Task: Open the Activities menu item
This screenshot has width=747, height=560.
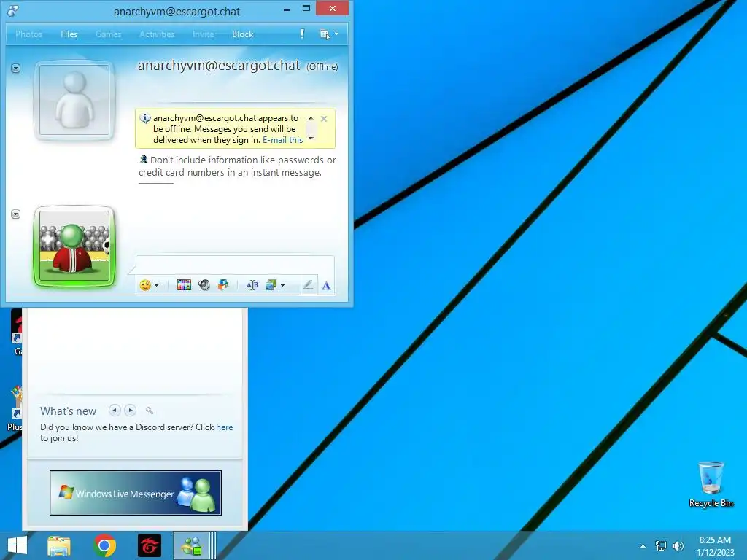Action: point(157,34)
